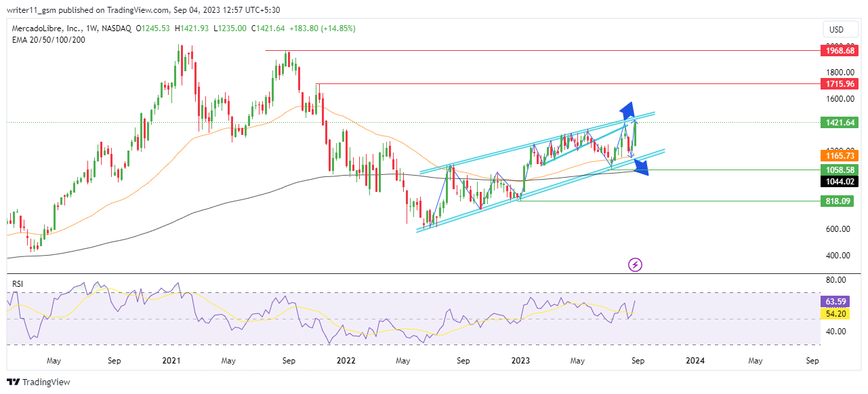Click the C1421.64 close value in header
Image resolution: width=868 pixels, height=394 pixels.
(270, 28)
